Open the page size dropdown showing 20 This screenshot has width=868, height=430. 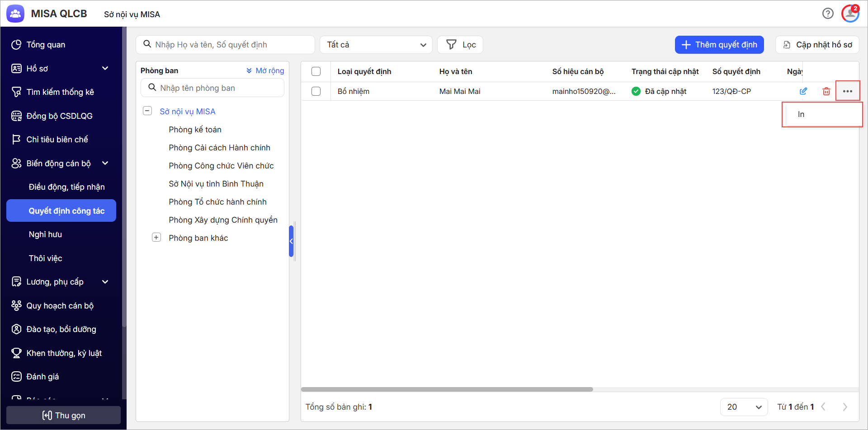coord(744,407)
